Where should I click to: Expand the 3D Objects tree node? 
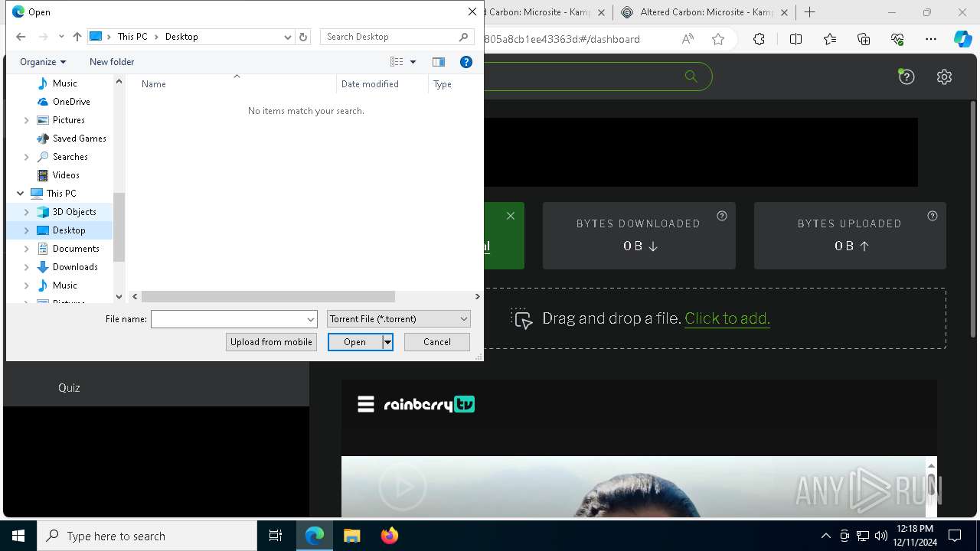27,212
